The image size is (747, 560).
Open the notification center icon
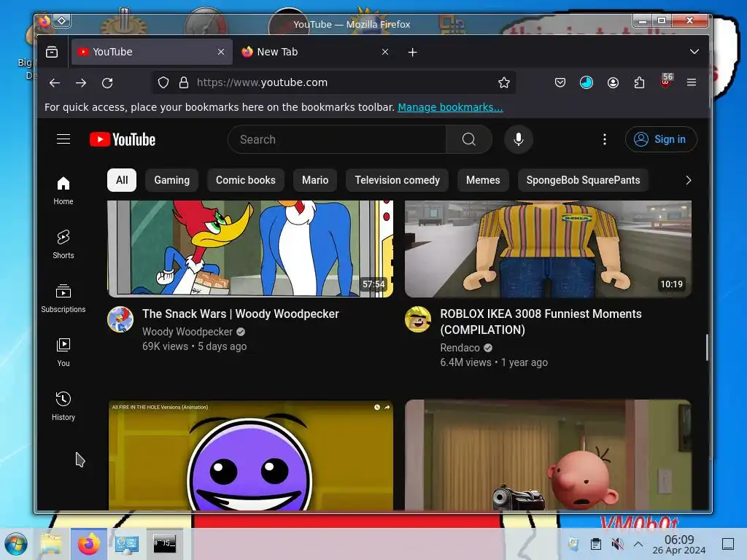[727, 544]
